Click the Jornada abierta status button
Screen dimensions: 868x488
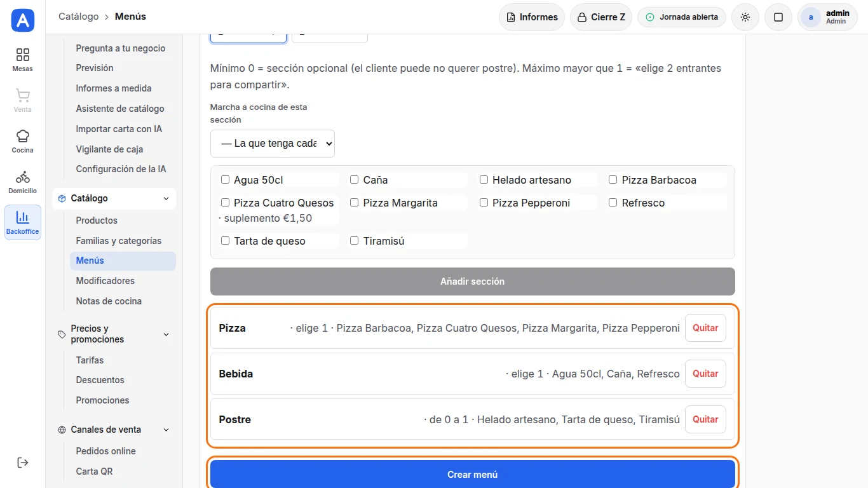pyautogui.click(x=682, y=17)
